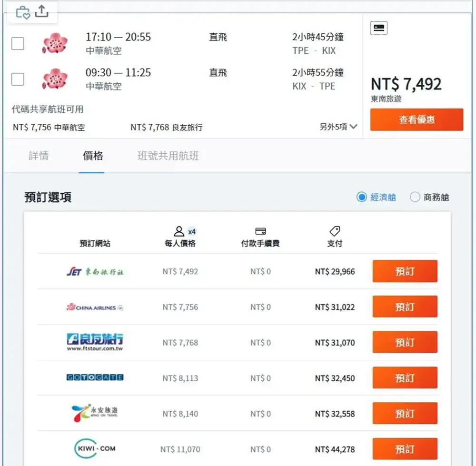Switch to the 價格 tab
This screenshot has width=476, height=466.
93,156
